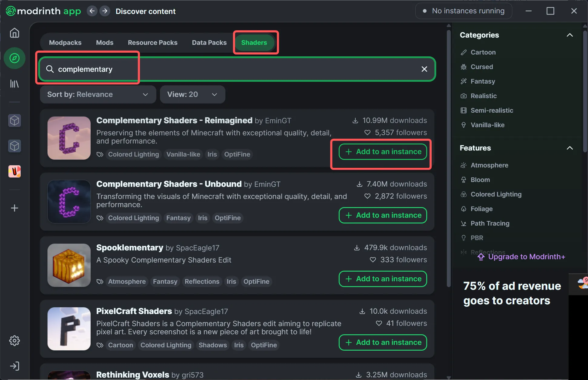Click Upgrade to Modrinth+ link
Screen dimensions: 588x380
click(x=526, y=257)
